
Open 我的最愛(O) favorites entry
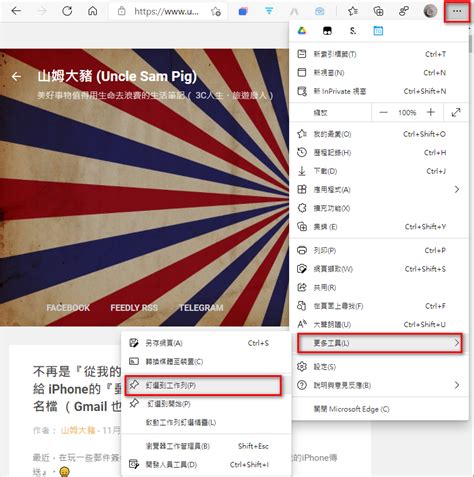[379, 134]
